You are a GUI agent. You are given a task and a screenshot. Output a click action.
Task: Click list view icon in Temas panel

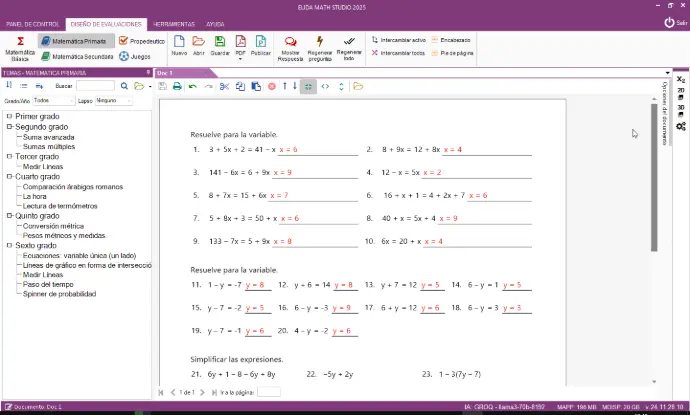24,86
